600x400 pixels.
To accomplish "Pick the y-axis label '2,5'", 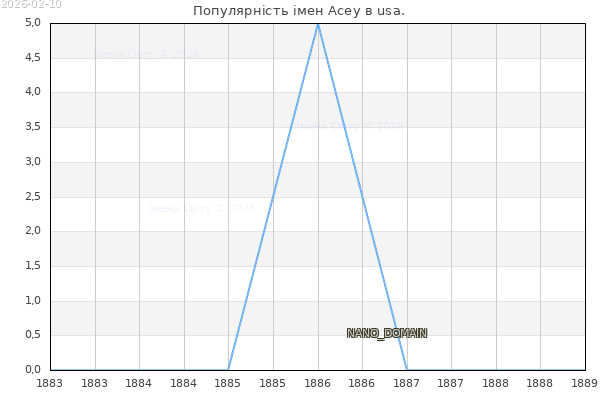I will (33, 197).
